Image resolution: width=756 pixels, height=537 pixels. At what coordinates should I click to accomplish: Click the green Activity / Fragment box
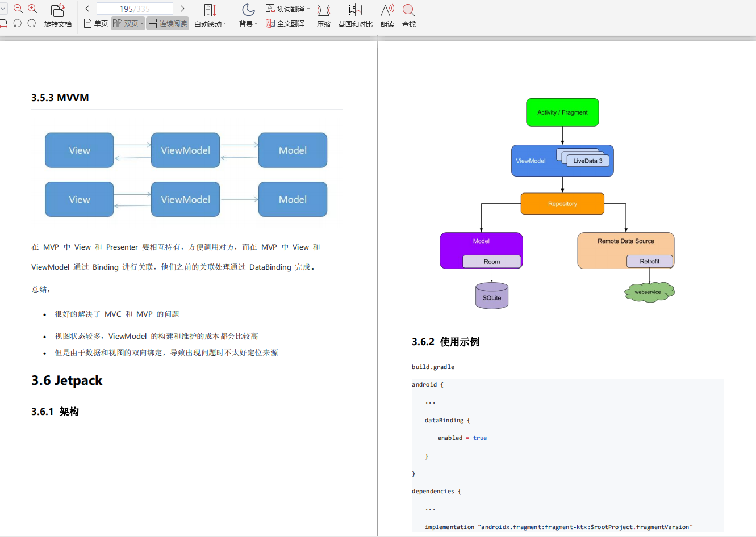tap(562, 112)
